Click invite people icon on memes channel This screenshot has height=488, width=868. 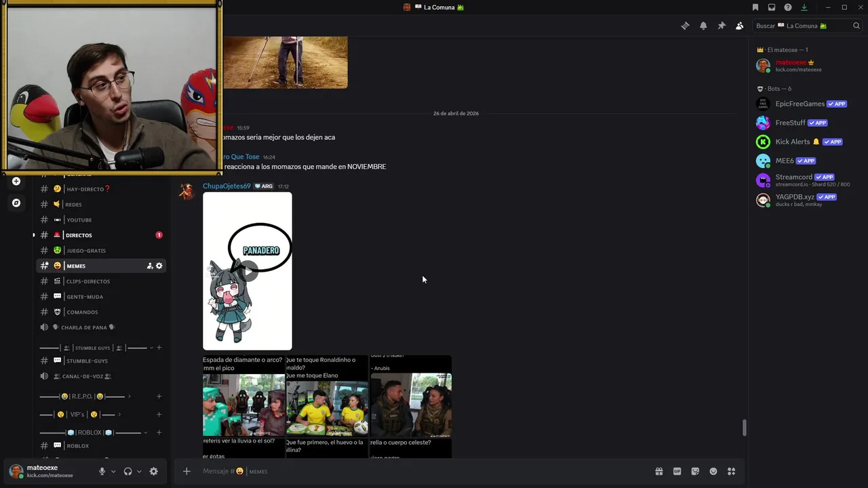(x=150, y=266)
